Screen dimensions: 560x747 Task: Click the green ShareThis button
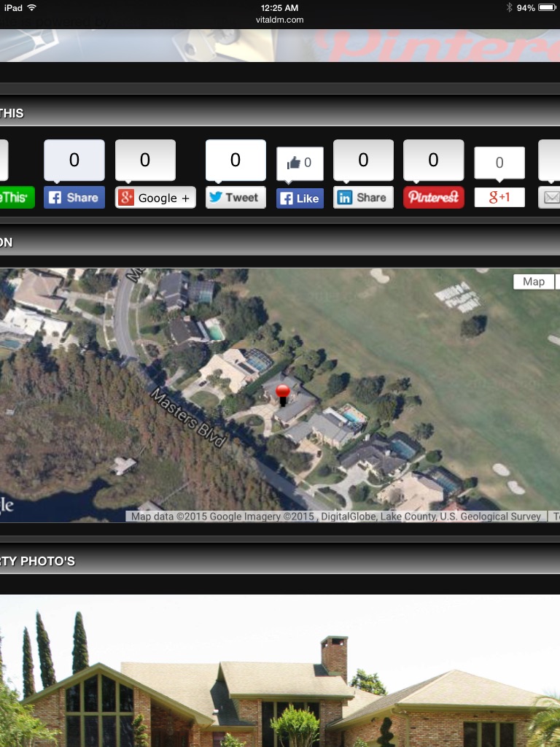17,197
